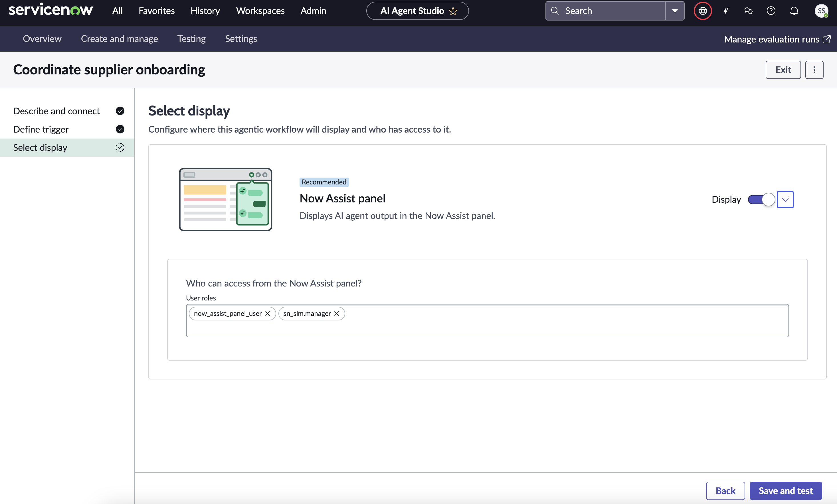
Task: Open the Admin menu
Action: [x=313, y=11]
